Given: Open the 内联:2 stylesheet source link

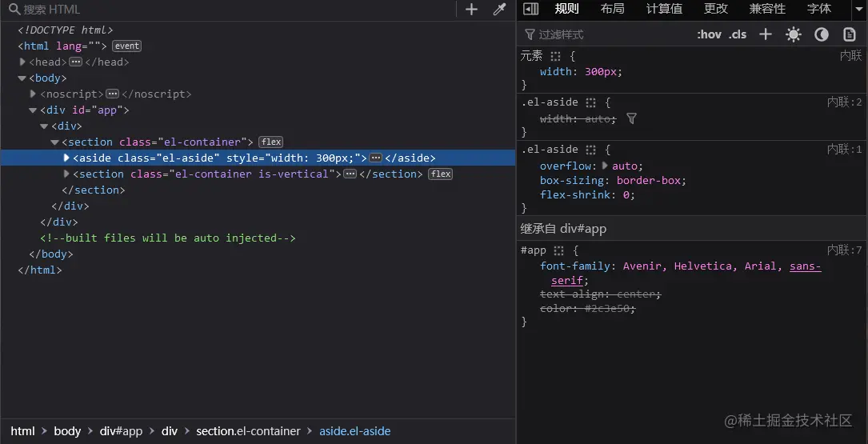Looking at the screenshot, I should [845, 102].
